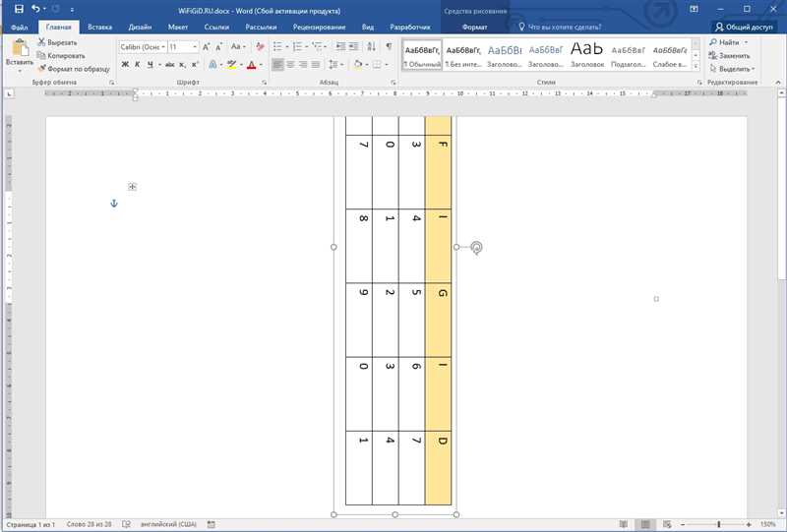Click the object anchor icon in the page margin
Screen dimensions: 787x532
(x=114, y=204)
